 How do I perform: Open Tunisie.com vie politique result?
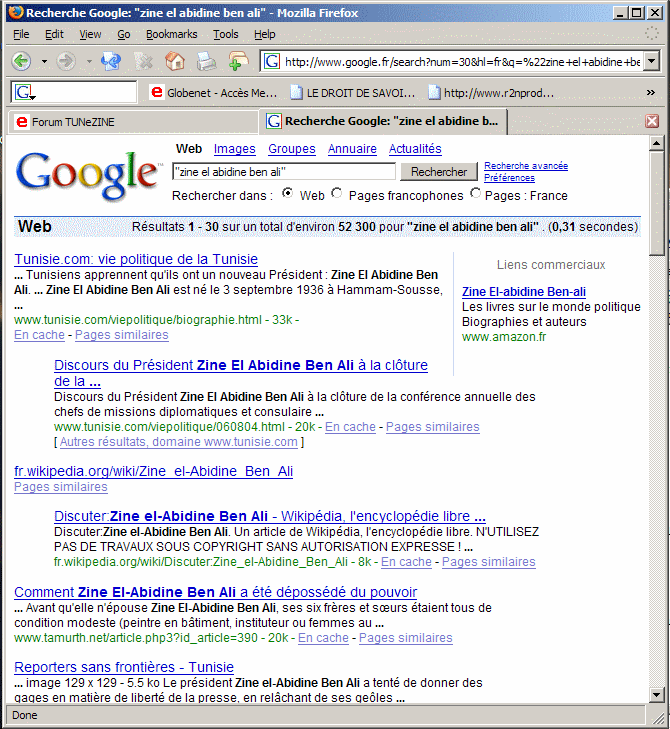136,259
